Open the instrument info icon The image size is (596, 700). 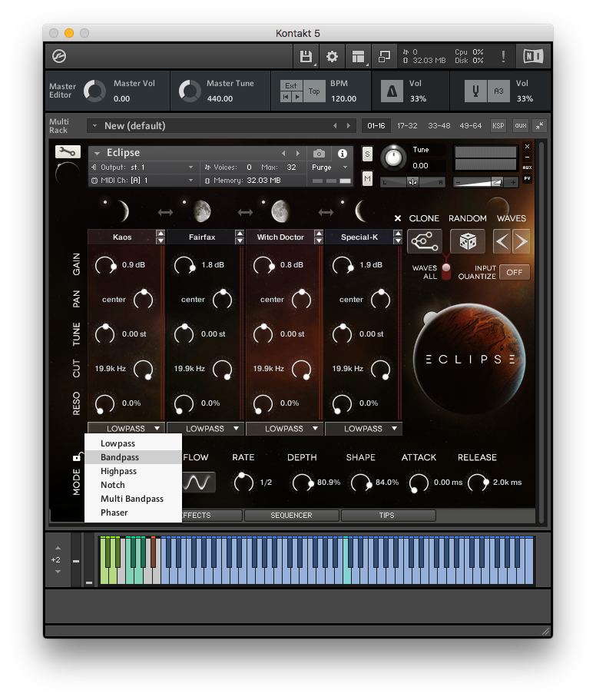343,154
